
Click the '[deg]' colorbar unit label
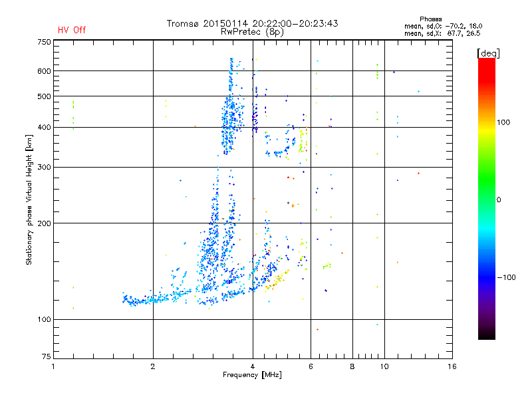488,53
